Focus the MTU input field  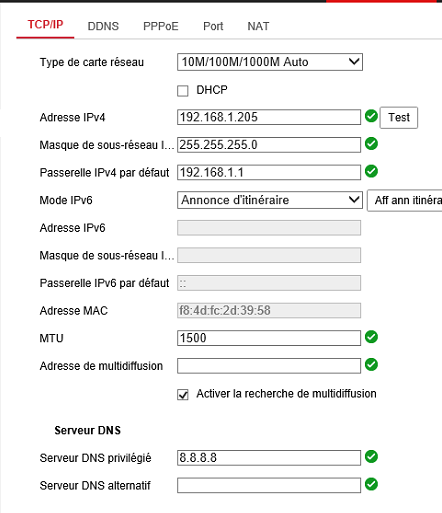click(x=269, y=338)
